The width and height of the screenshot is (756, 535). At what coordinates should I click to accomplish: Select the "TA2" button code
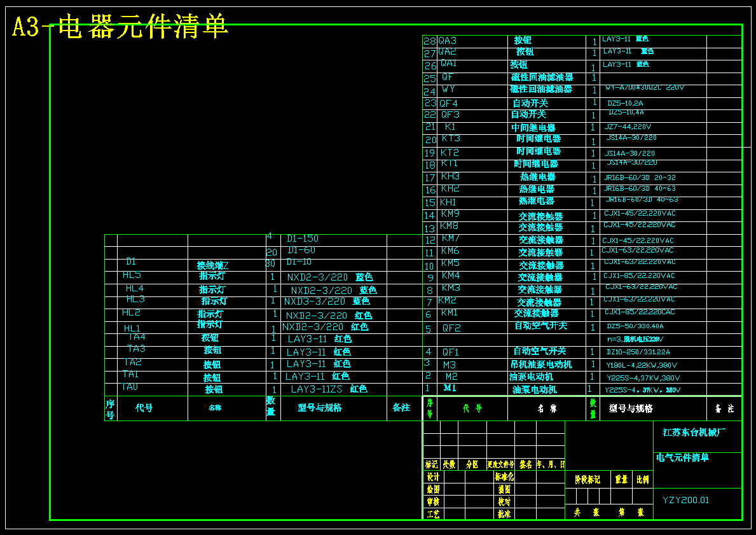(x=133, y=362)
